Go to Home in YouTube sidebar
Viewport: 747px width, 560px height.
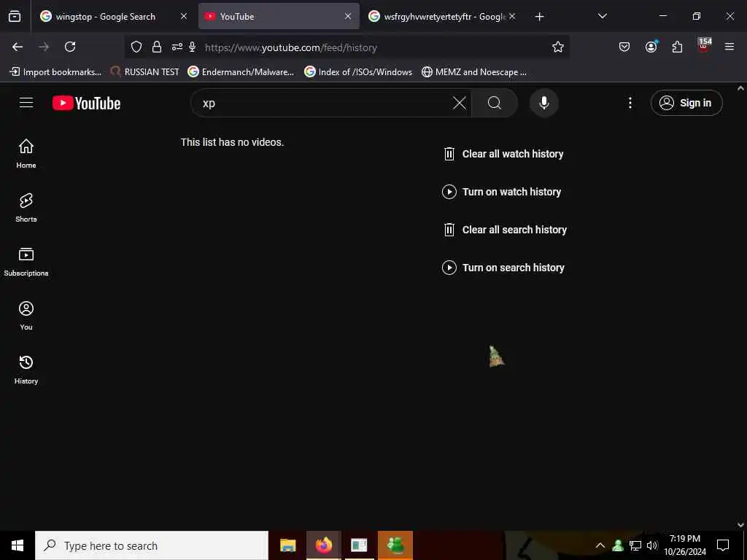point(26,153)
